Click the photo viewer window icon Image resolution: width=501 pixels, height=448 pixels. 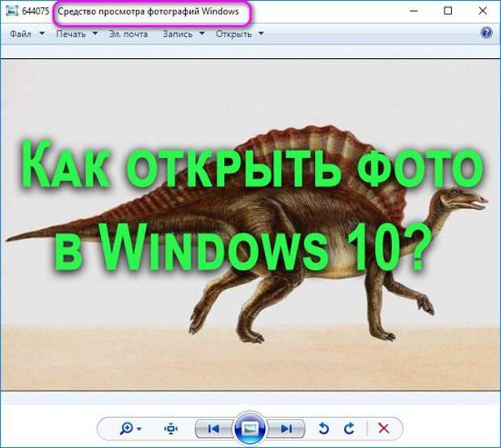12,10
